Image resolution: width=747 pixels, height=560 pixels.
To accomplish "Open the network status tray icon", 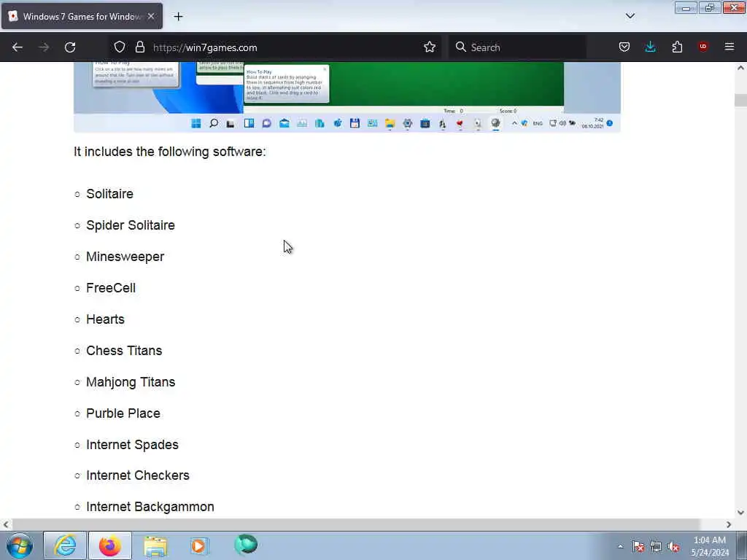I will coord(656,547).
